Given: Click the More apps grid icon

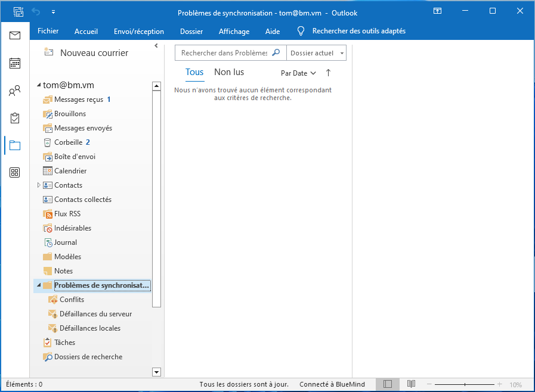Looking at the screenshot, I should click(x=15, y=173).
